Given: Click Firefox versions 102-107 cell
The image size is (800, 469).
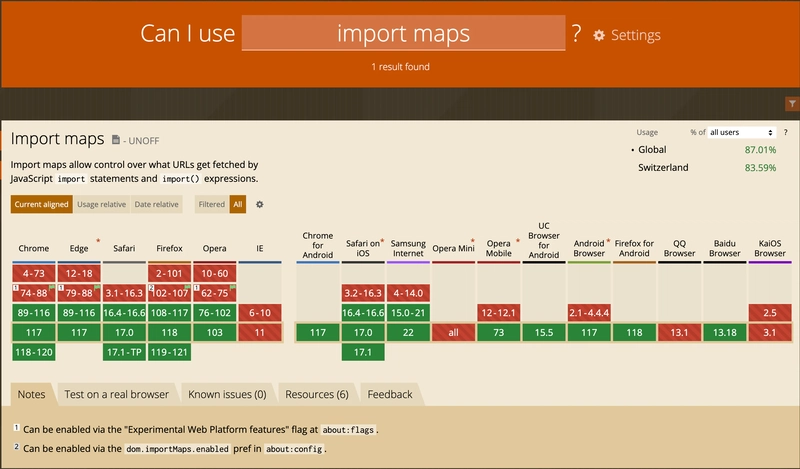Looking at the screenshot, I should coord(169,293).
